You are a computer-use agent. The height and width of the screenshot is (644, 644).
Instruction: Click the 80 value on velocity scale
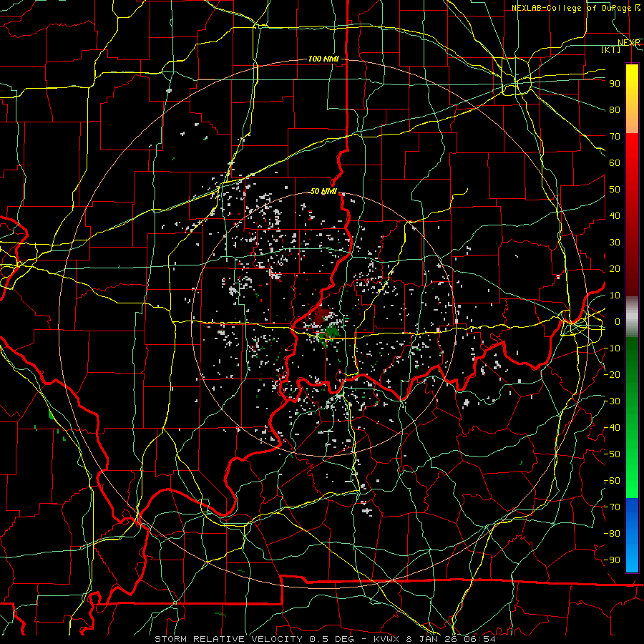point(615,110)
